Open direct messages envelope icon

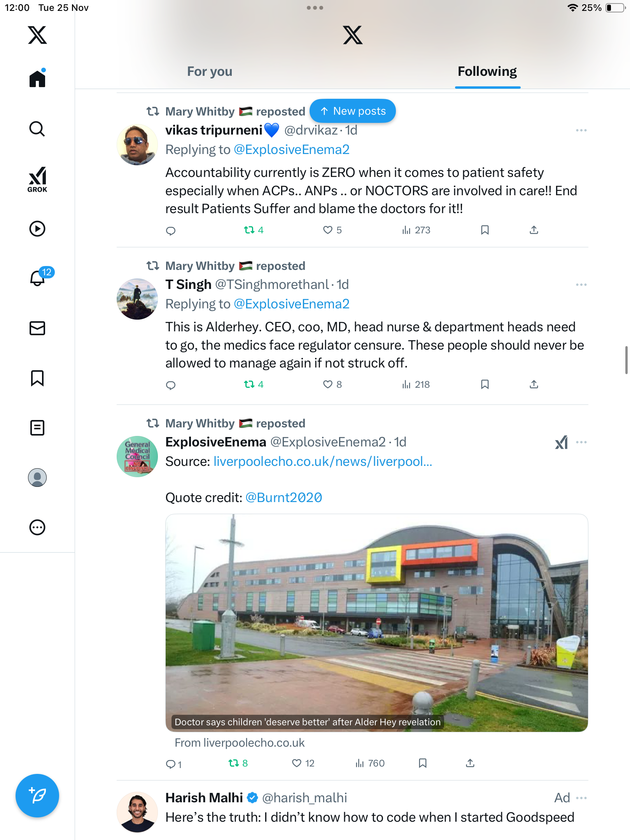point(37,328)
